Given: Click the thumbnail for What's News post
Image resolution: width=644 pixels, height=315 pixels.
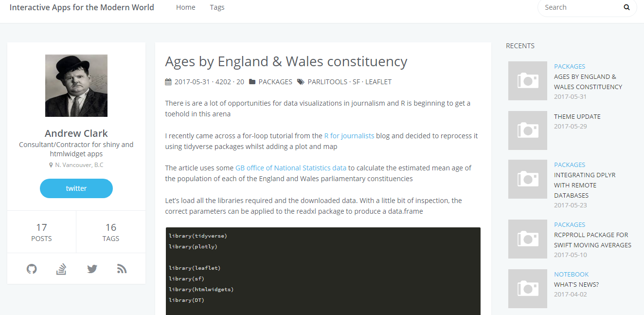Looking at the screenshot, I should pyautogui.click(x=528, y=289).
